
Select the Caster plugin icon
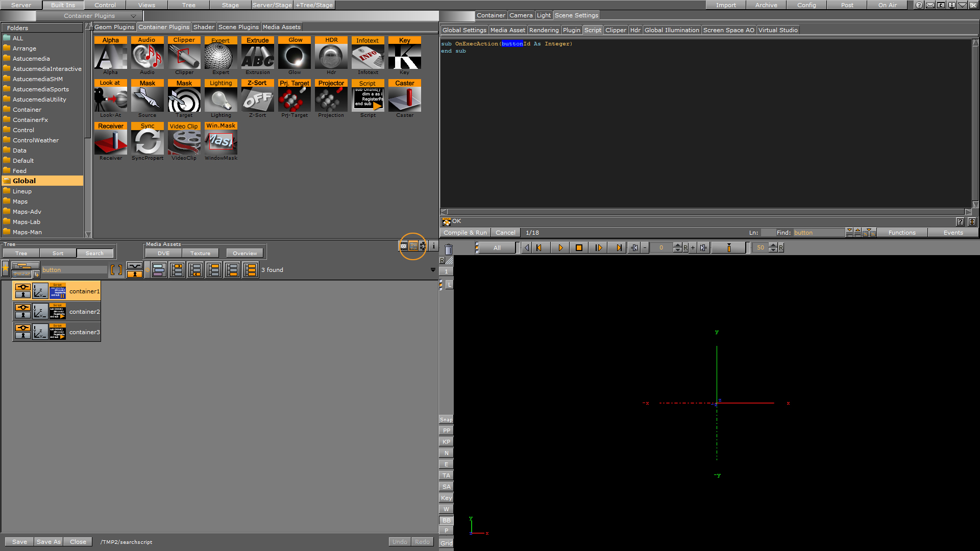tap(404, 99)
